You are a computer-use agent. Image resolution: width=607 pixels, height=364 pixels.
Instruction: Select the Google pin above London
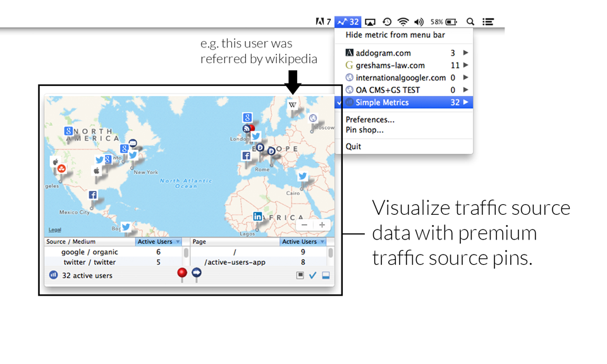click(247, 117)
